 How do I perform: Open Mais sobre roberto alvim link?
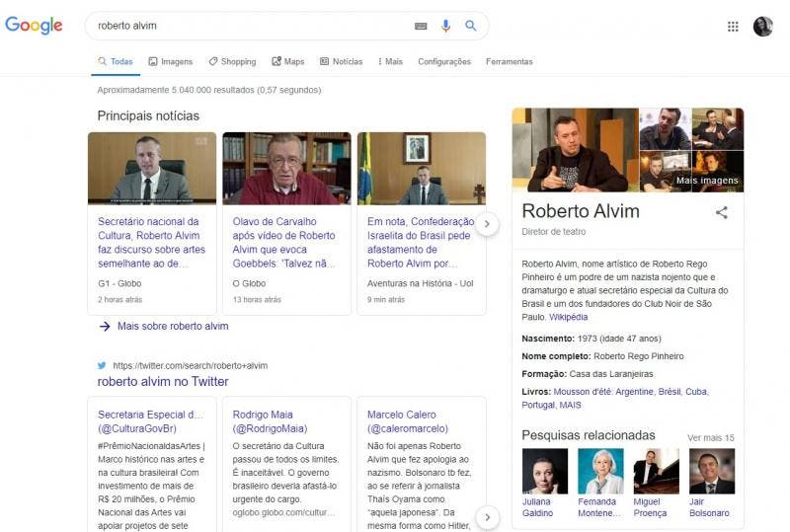tap(172, 326)
